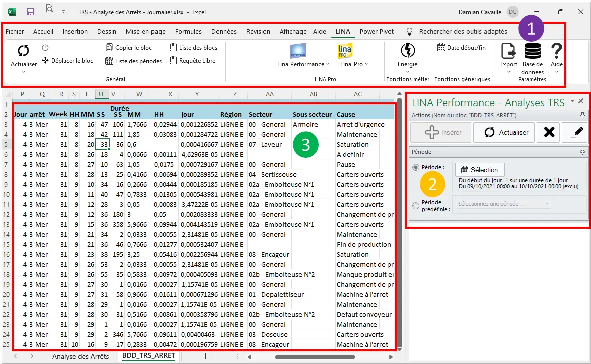The height and width of the screenshot is (364, 591).
Task: Click the Sous secteur column heading cell
Action: pos(312,114)
